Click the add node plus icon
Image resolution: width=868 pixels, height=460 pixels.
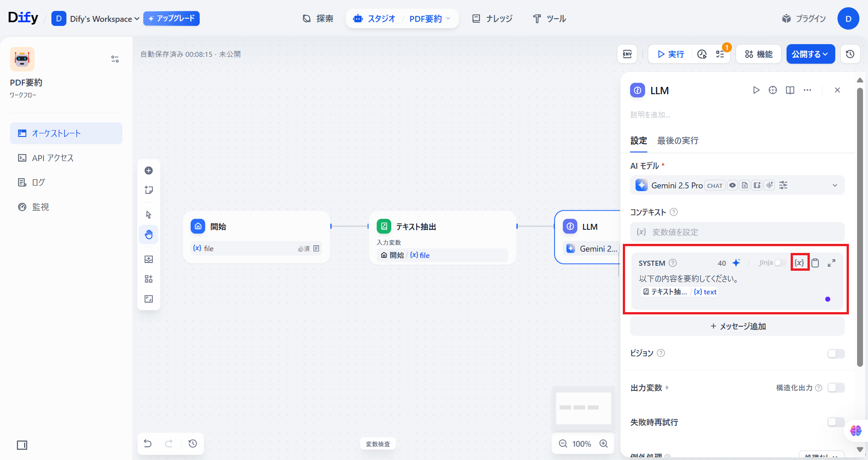pos(149,171)
